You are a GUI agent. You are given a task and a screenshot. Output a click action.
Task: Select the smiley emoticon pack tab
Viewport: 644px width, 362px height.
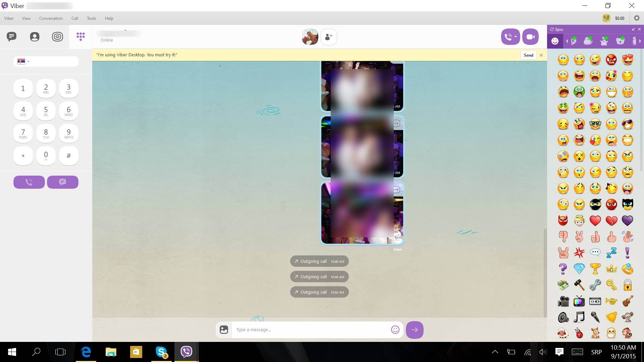pyautogui.click(x=555, y=41)
